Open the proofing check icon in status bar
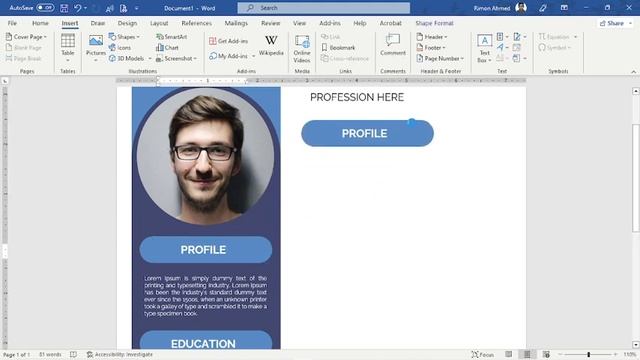640x360 pixels. click(x=73, y=355)
